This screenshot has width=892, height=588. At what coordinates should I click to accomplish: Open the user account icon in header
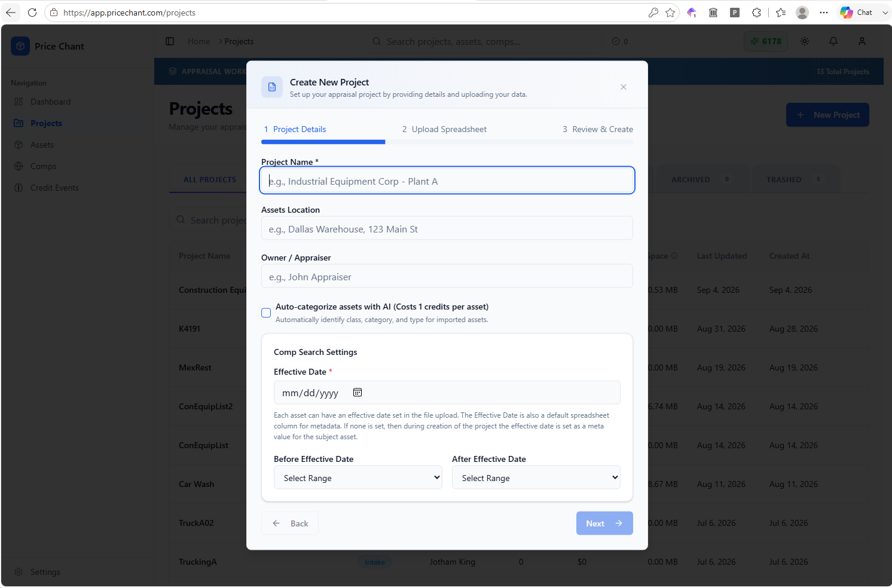(862, 41)
